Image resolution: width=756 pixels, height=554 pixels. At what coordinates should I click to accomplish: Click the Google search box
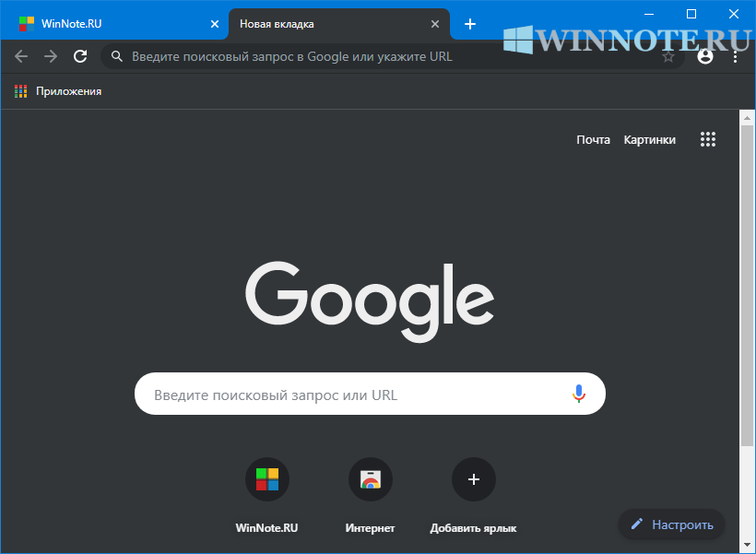[x=350, y=395]
